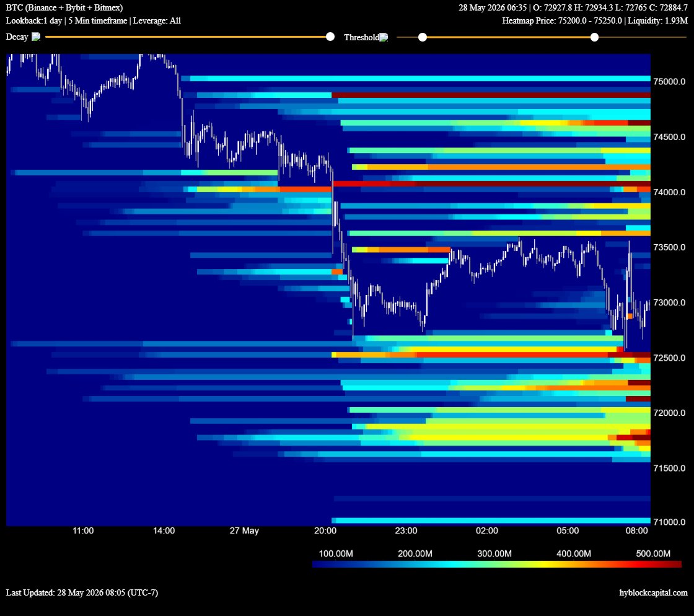Click the 72500.0 price axis label
The height and width of the screenshot is (616, 694).
tap(669, 358)
